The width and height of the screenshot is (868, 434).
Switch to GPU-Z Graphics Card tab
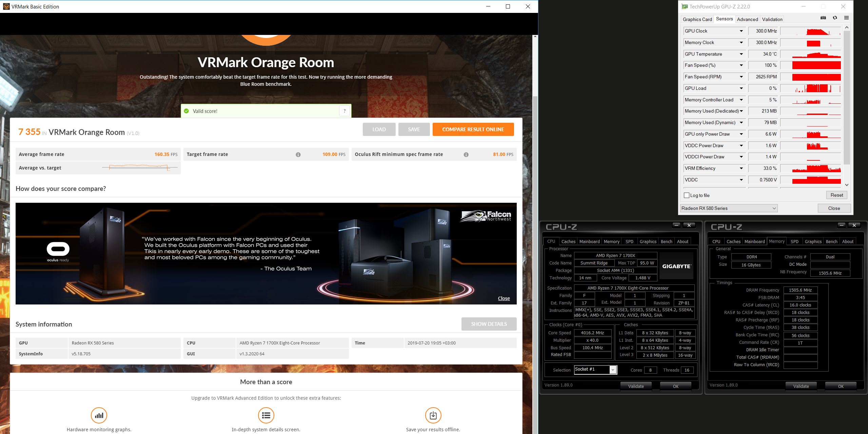697,19
